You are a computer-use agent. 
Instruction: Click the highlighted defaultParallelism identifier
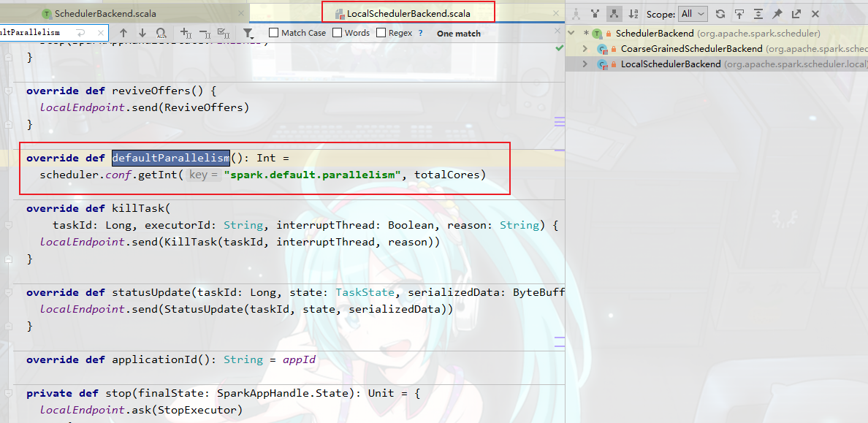170,158
